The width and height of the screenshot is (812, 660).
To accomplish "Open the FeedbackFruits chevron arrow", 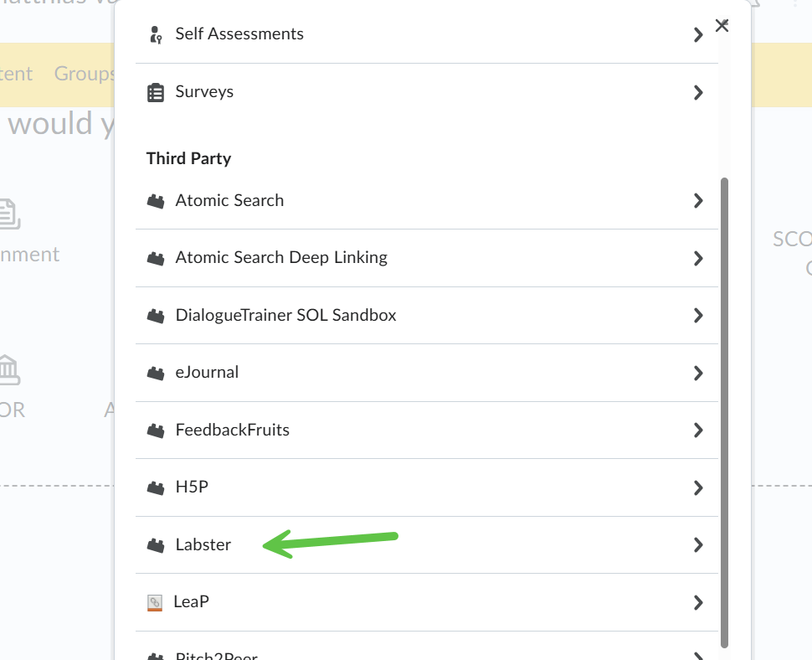I will coord(698,430).
